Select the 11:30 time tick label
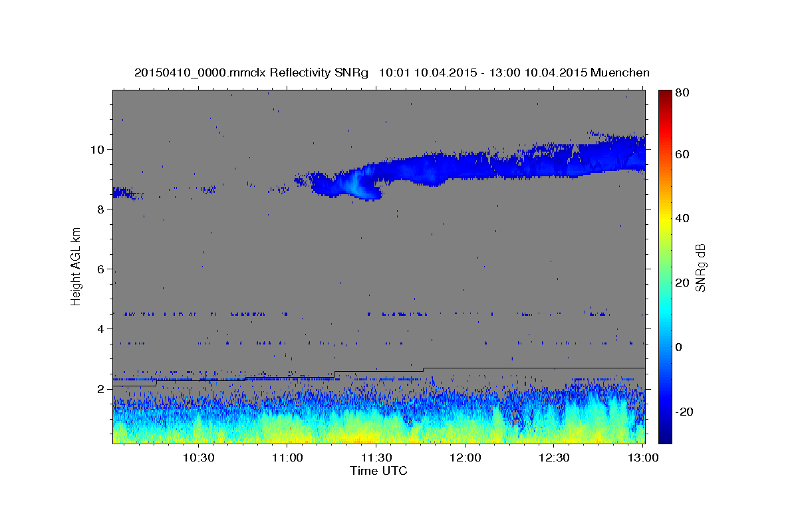This screenshot has height=532, width=798. point(376,458)
